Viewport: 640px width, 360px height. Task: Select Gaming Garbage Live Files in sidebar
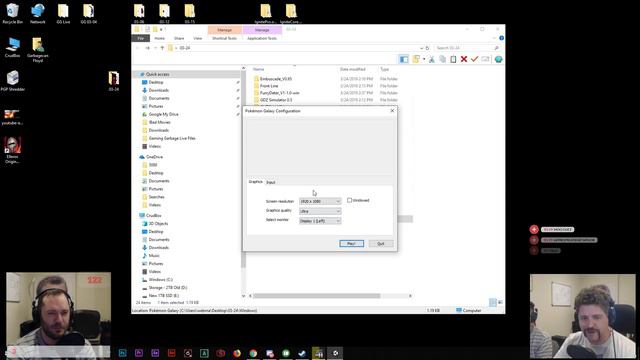click(171, 138)
